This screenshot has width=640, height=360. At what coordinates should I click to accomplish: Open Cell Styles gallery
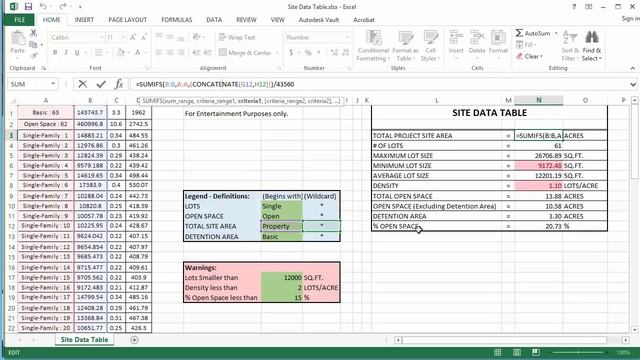[x=430, y=45]
